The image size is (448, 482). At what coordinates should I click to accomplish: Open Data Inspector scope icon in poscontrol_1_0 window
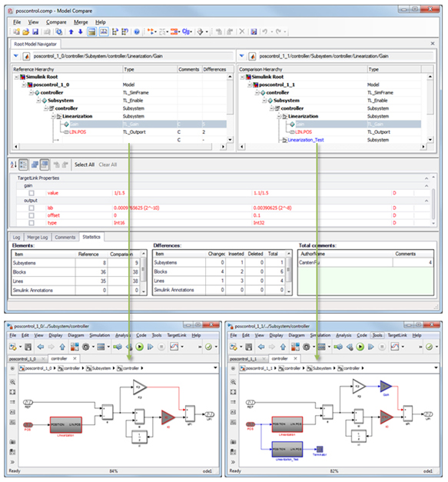[174, 347]
